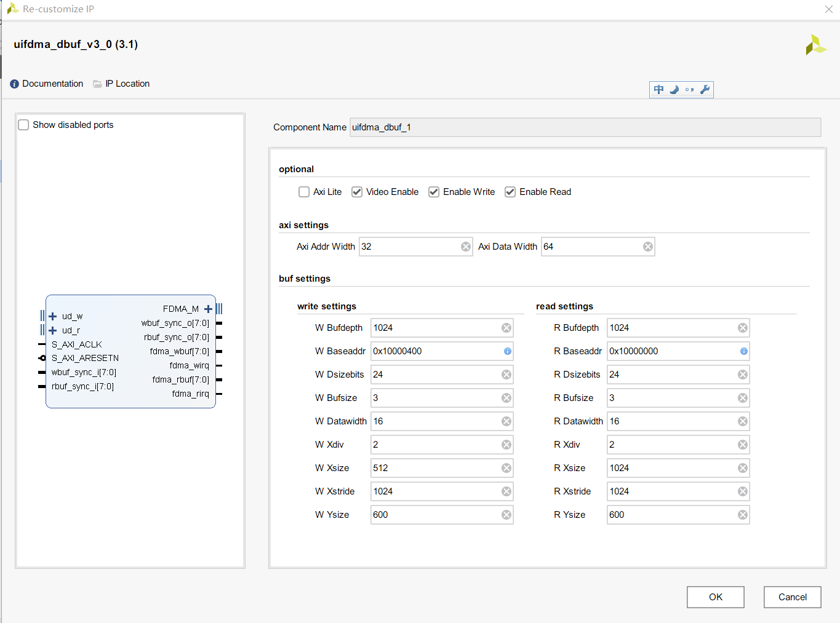Click the Component Name field

pyautogui.click(x=585, y=127)
